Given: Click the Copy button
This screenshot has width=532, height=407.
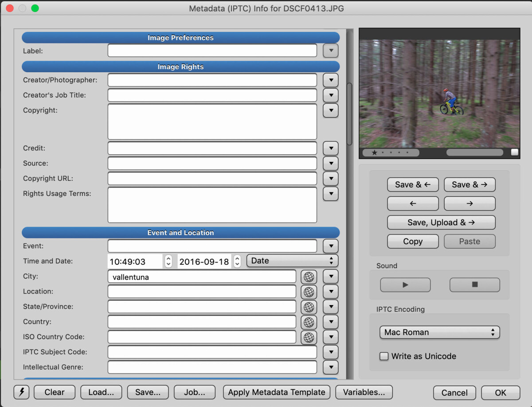Looking at the screenshot, I should pyautogui.click(x=413, y=242).
